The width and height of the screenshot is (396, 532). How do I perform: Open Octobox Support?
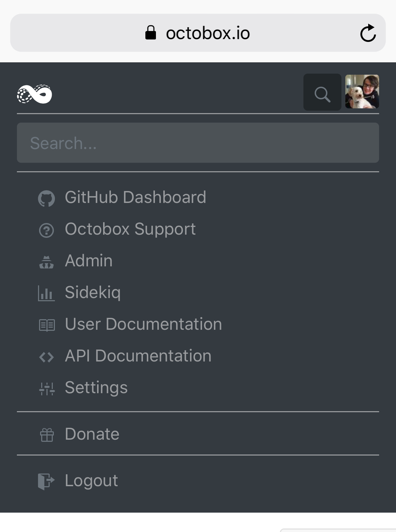130,230
